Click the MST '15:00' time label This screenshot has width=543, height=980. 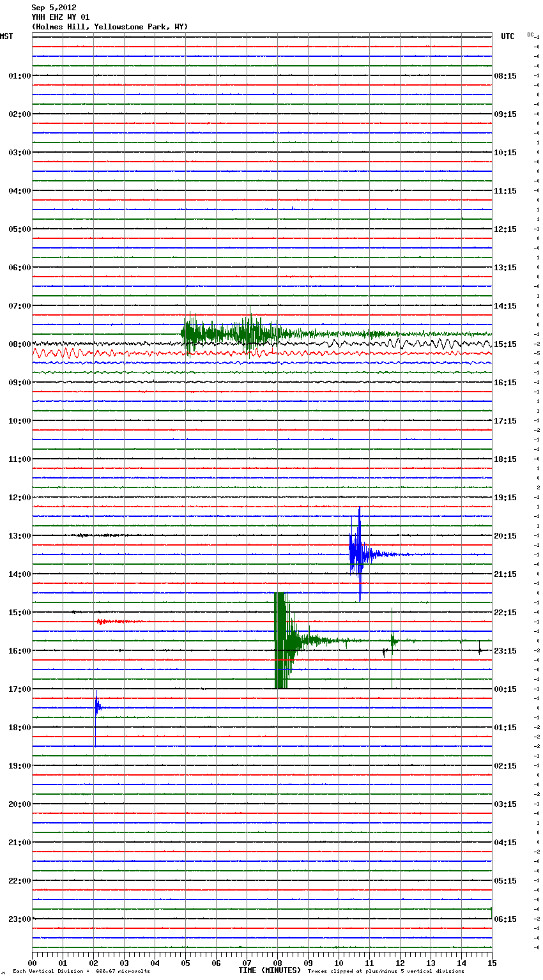[x=20, y=613]
